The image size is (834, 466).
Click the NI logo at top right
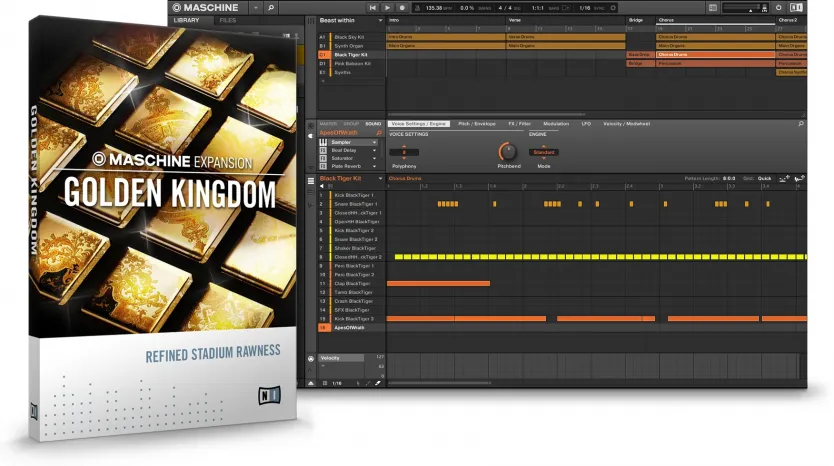794,7
